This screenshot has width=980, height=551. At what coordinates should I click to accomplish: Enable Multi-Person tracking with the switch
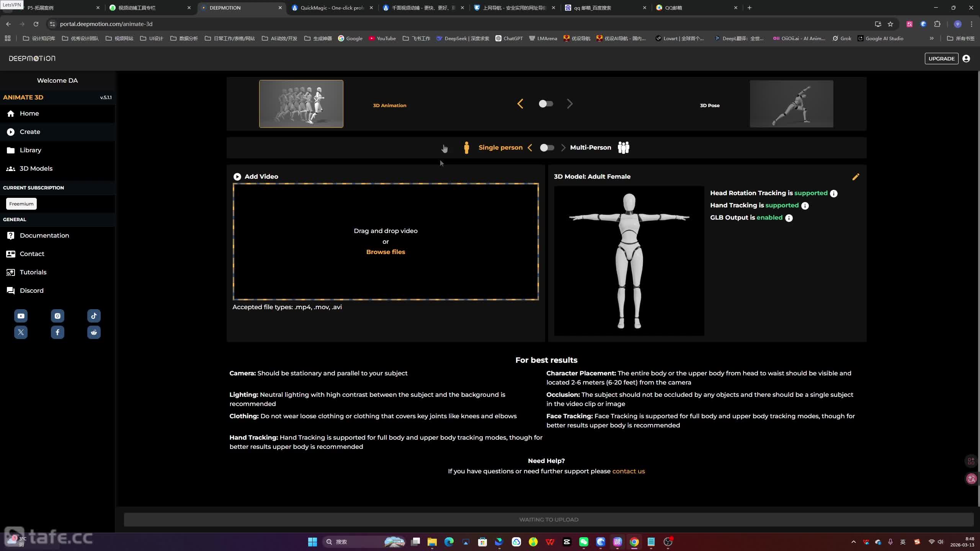(x=547, y=148)
